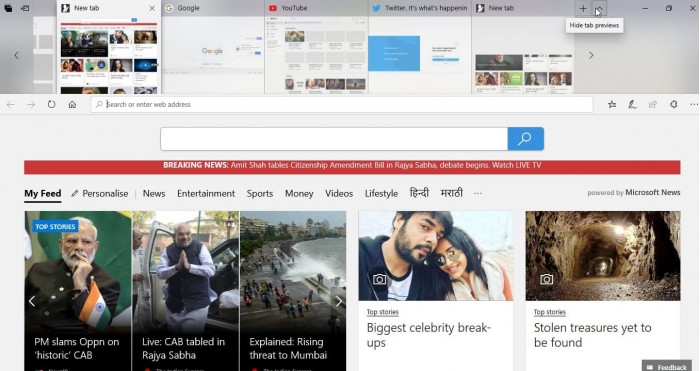Refresh the current page

click(x=51, y=104)
